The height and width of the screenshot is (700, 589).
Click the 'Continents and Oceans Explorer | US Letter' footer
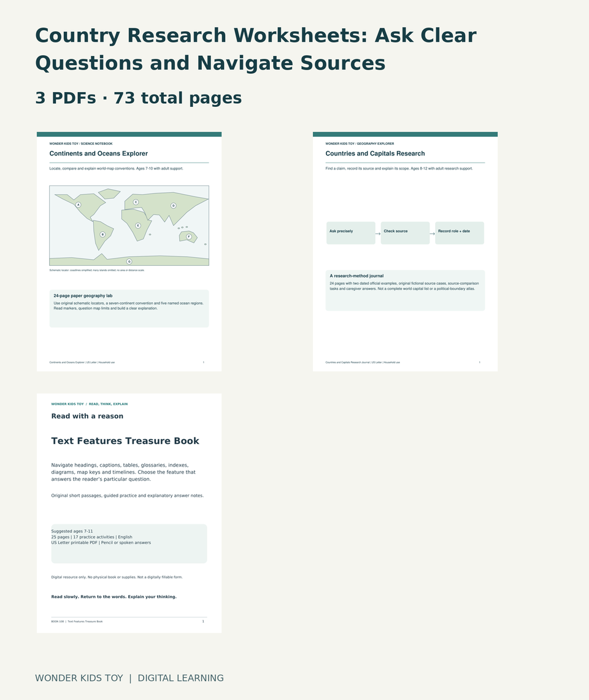click(x=82, y=362)
